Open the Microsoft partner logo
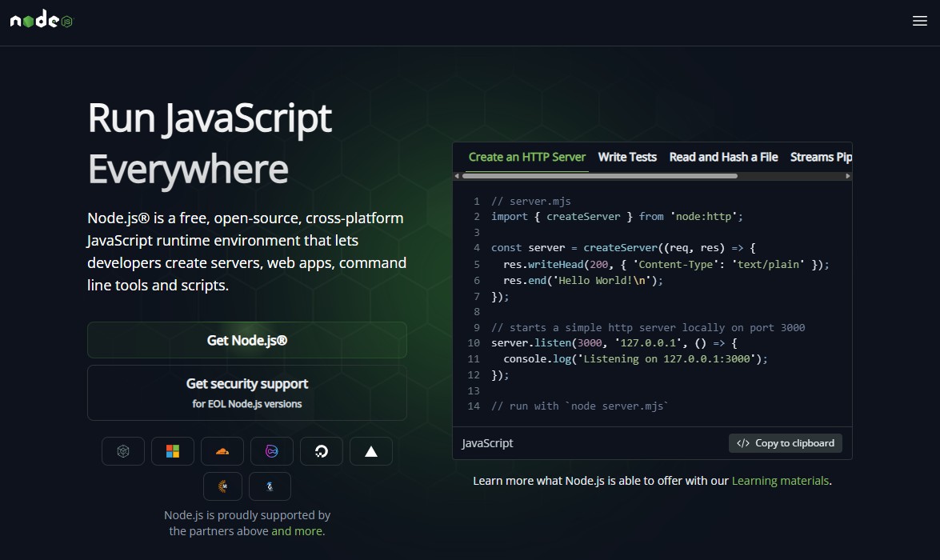The width and height of the screenshot is (940, 560). 173,451
